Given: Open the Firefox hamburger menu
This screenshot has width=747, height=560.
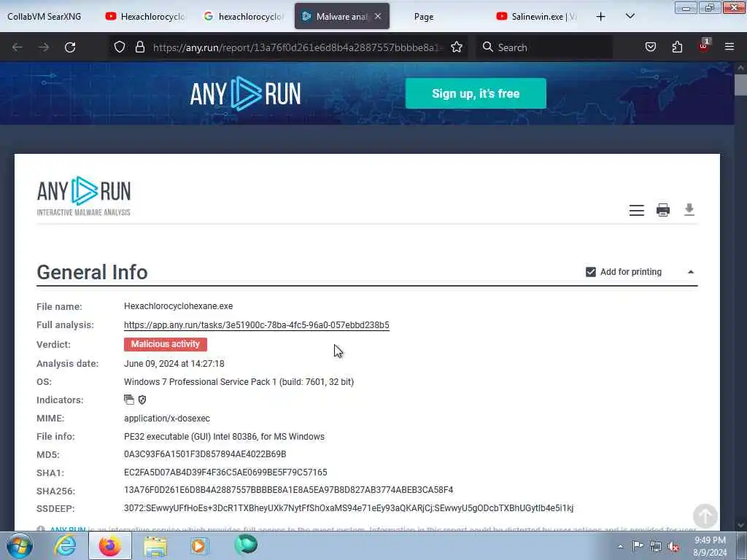Looking at the screenshot, I should (729, 47).
